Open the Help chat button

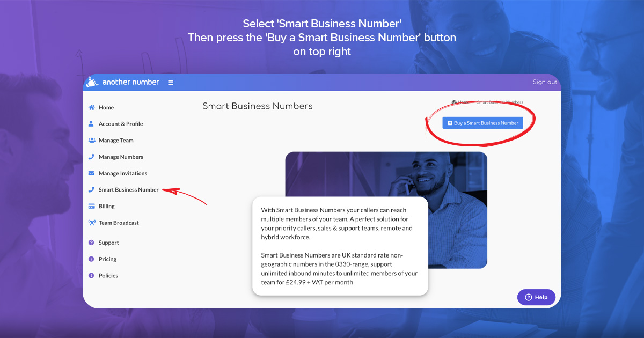pyautogui.click(x=536, y=297)
